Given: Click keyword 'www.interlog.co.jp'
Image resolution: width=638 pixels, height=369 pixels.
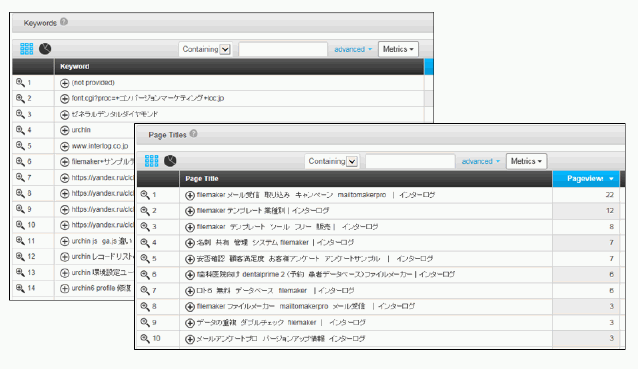Looking at the screenshot, I should [100, 146].
